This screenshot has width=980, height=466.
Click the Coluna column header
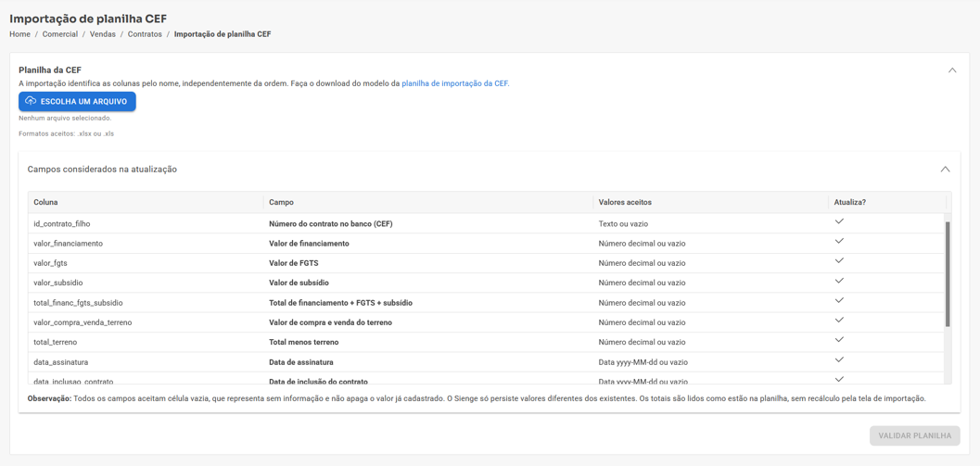(146, 202)
